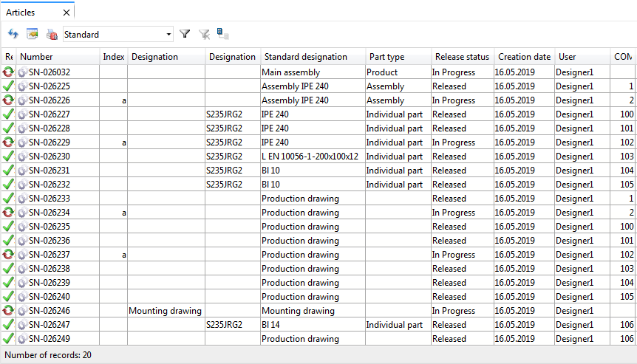Click the Creation date column header
Screen dimensions: 637x364
tap(524, 57)
